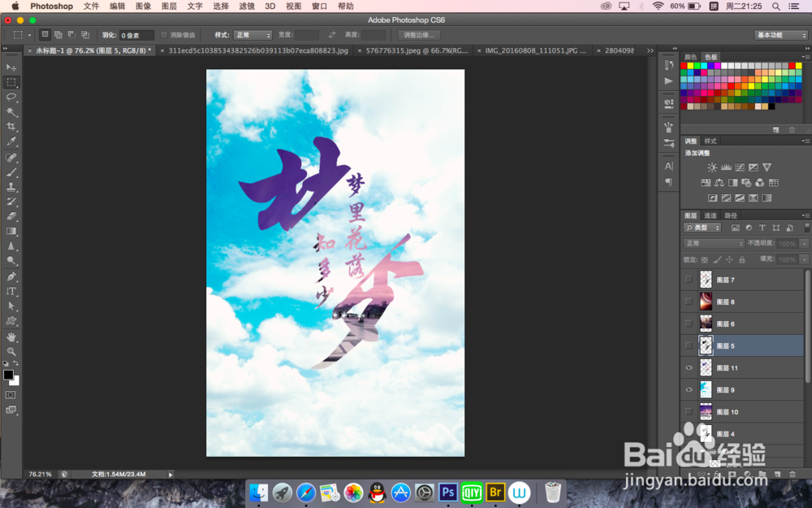Lock all layer attributes
This screenshot has height=508, width=812.
click(741, 260)
